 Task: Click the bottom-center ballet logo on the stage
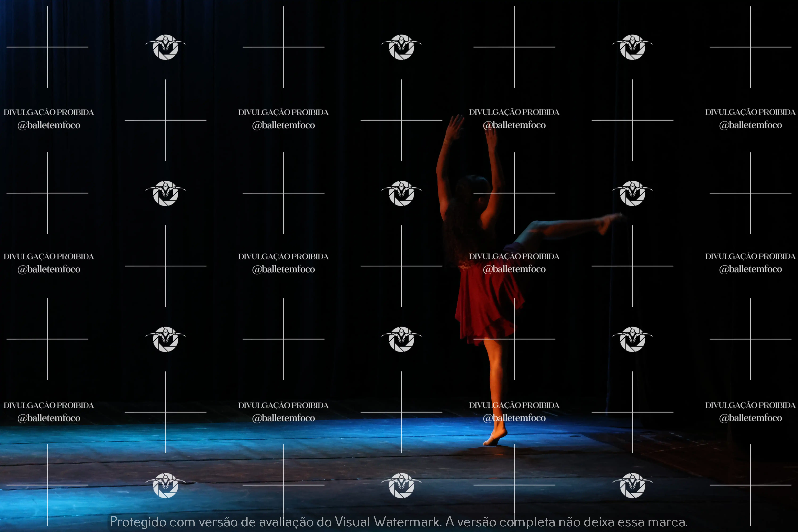tap(401, 486)
